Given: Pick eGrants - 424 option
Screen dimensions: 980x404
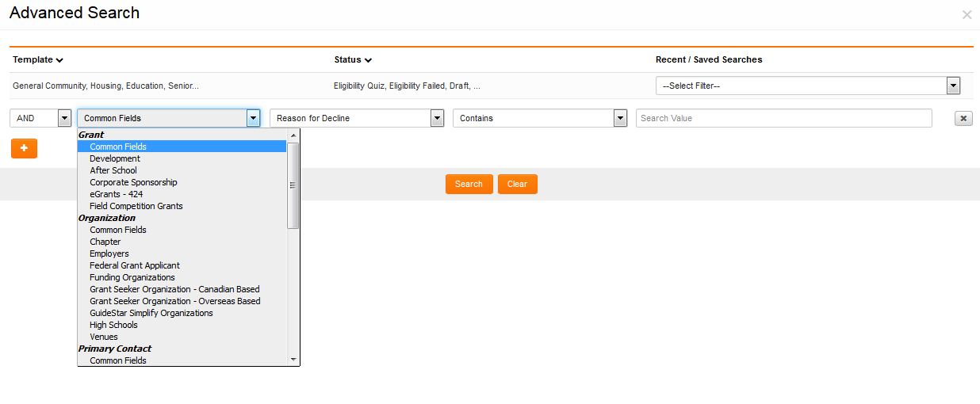Looking at the screenshot, I should tap(117, 194).
